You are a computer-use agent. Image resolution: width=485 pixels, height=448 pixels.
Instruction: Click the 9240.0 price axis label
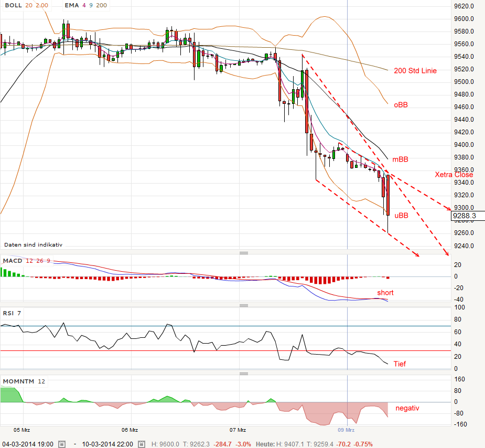pyautogui.click(x=464, y=246)
